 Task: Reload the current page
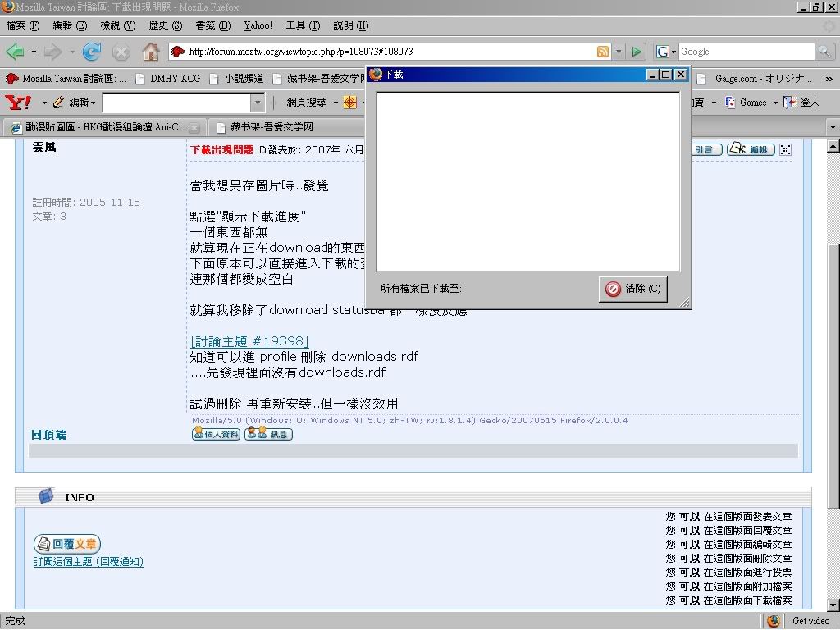[x=92, y=52]
